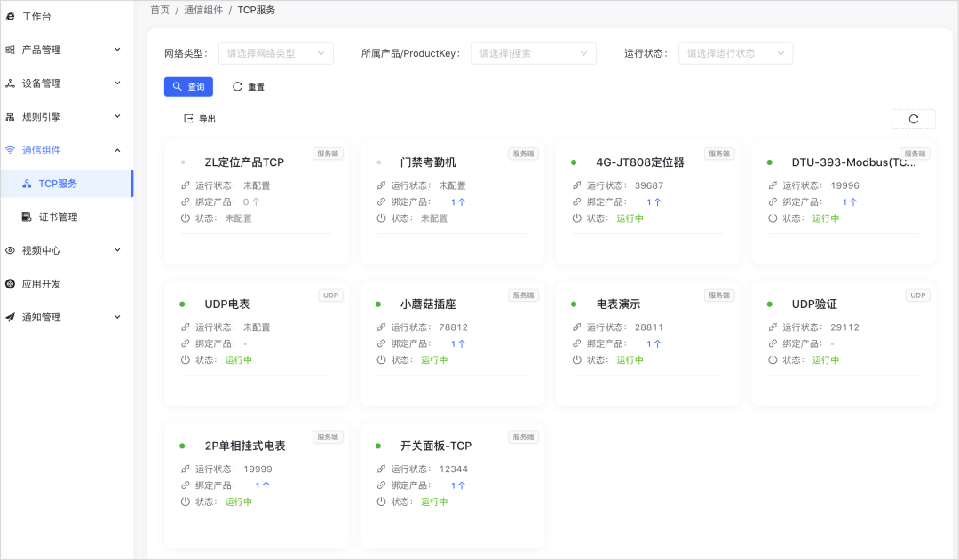Open the 小蘑菇插座 service card
959x560 pixels.
pos(452,344)
